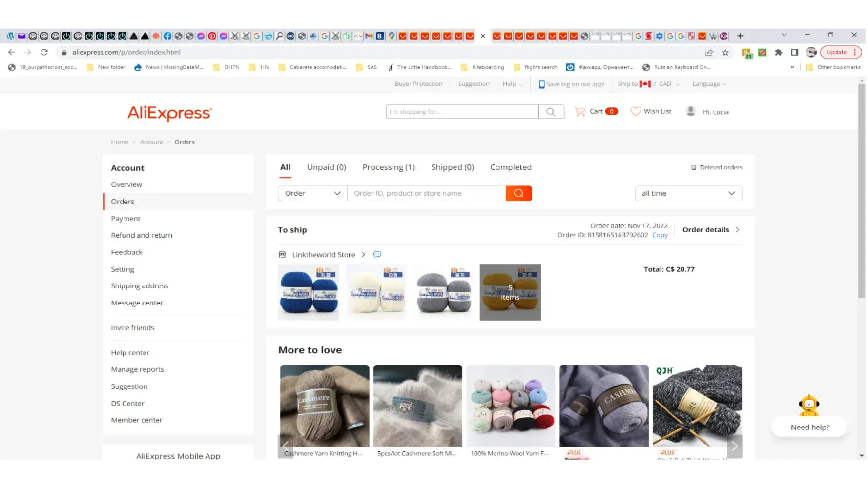Select Refund and return in sidebar

point(142,235)
